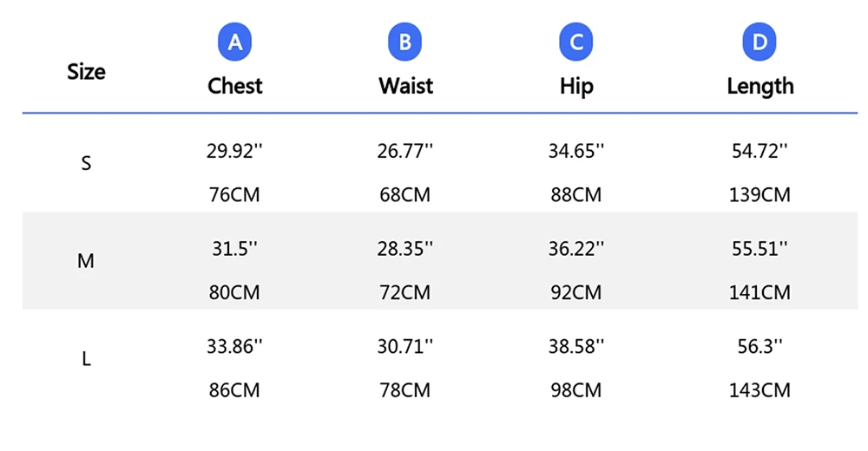This screenshot has width=868, height=451.
Task: Click the Waist column header
Action: pyautogui.click(x=405, y=86)
